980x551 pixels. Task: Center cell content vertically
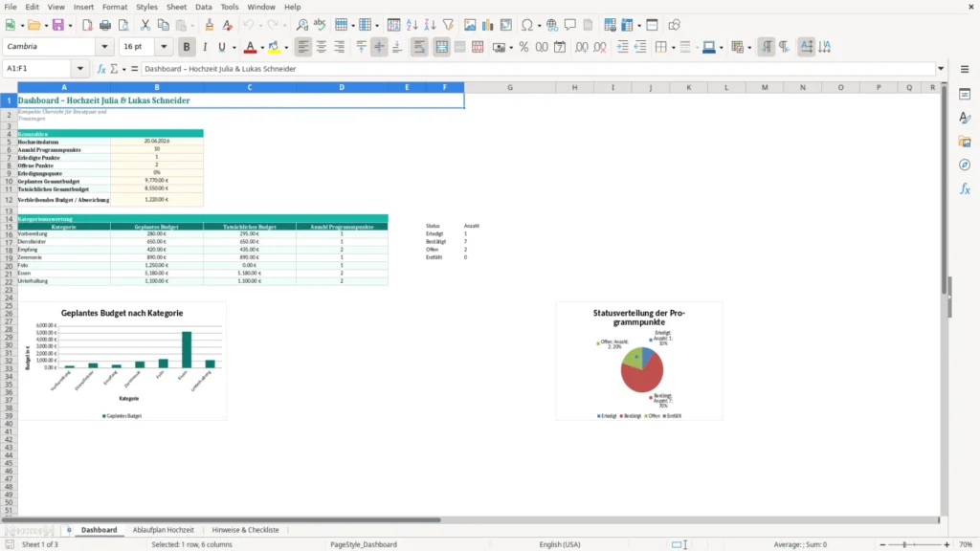[x=379, y=47]
